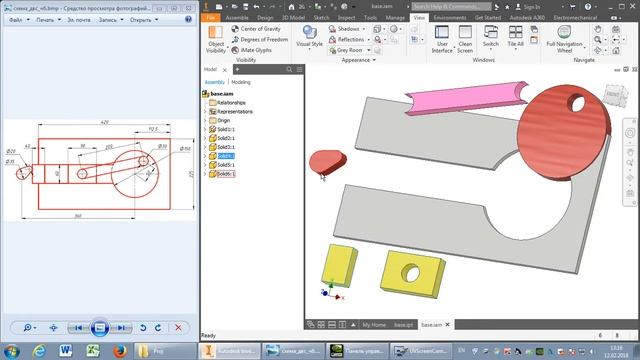640x360 pixels.
Task: Switch to the Assemble ribbon tab
Action: tap(237, 18)
